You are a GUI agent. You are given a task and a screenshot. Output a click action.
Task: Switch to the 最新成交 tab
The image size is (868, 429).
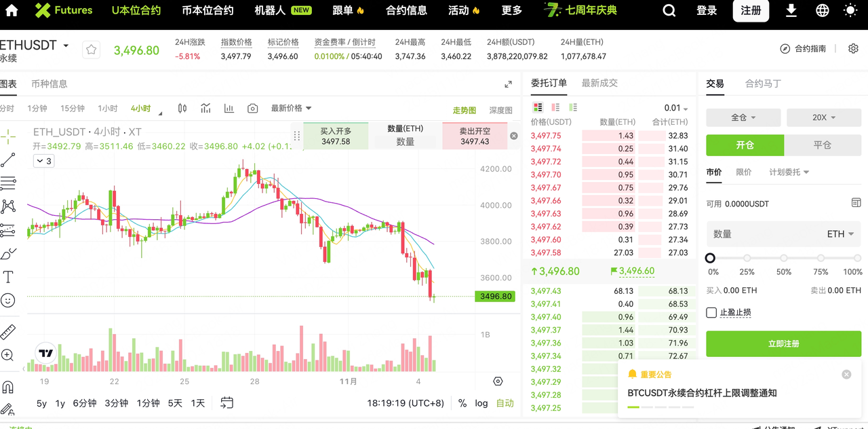click(599, 83)
